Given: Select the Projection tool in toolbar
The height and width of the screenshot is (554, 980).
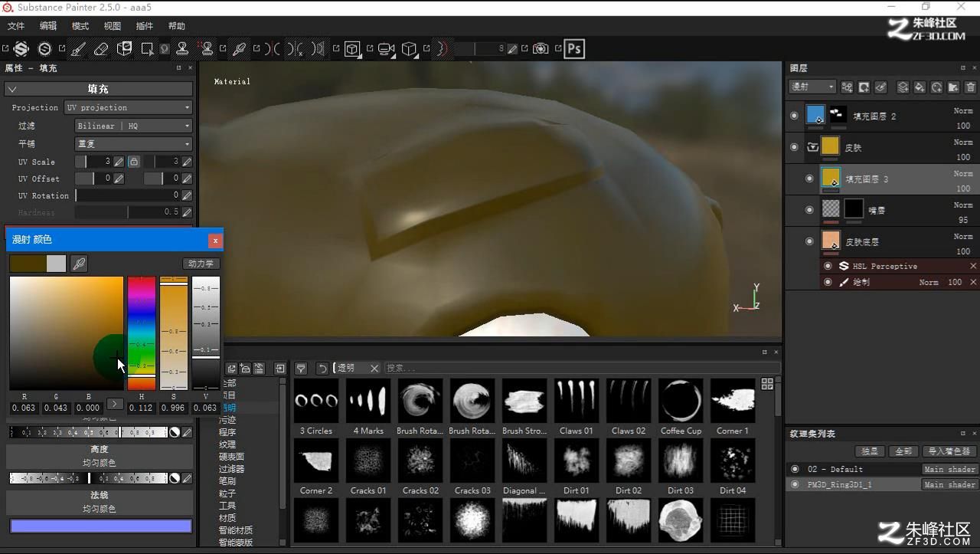Looking at the screenshot, I should (124, 49).
